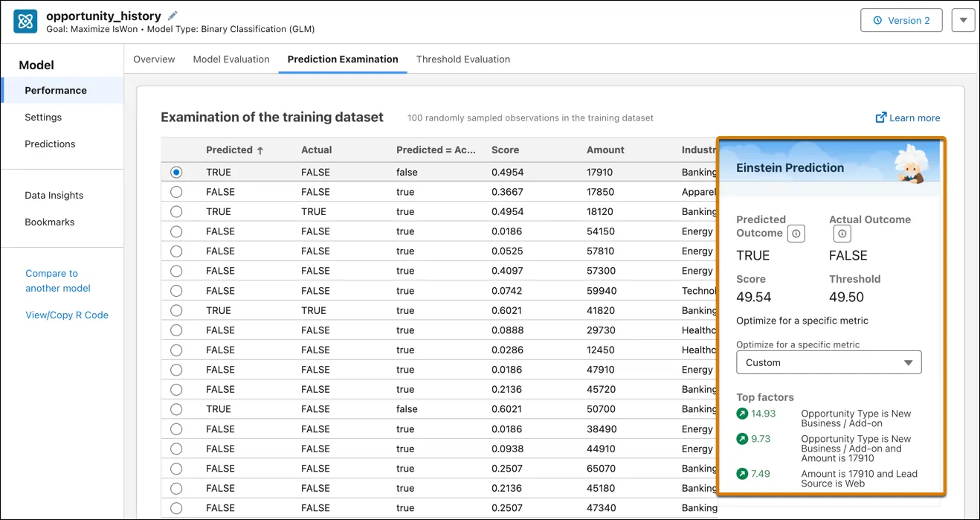Click the amount value 45180
The image size is (980, 520).
coord(601,488)
